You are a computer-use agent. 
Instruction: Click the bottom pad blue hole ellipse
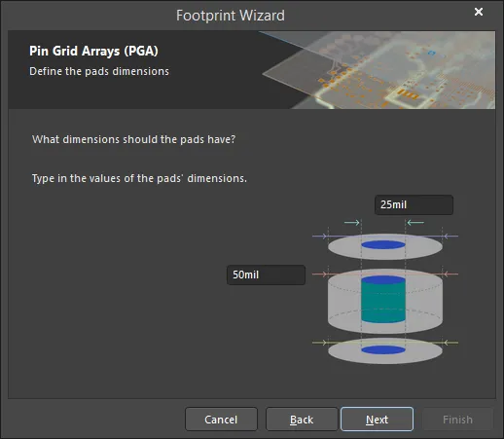383,349
